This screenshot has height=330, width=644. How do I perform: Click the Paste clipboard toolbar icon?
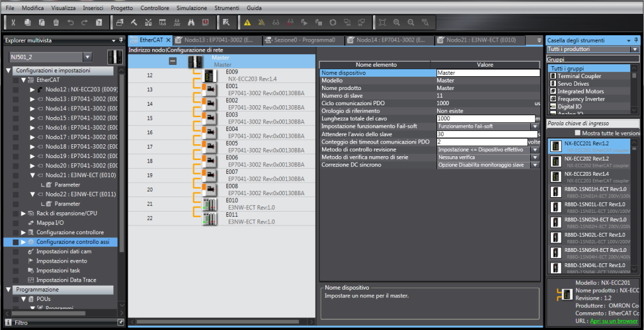42,23
